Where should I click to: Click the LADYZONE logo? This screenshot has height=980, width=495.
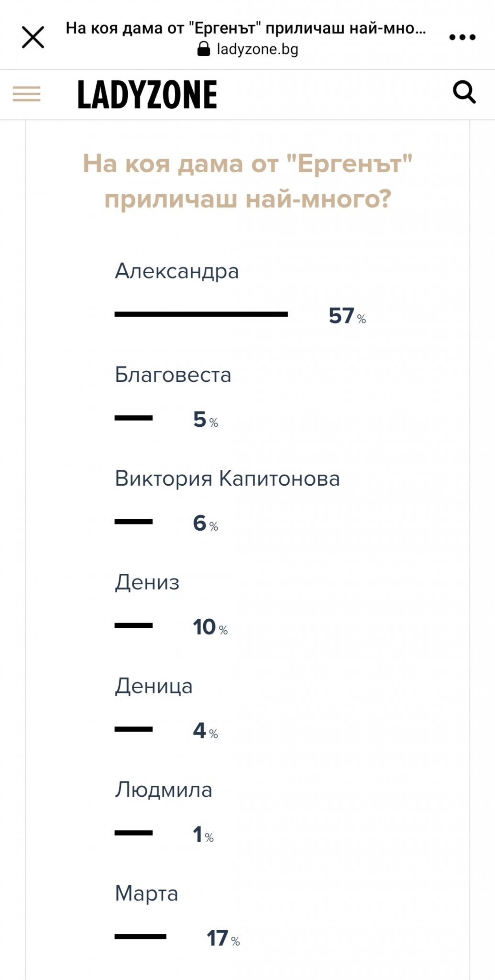147,94
